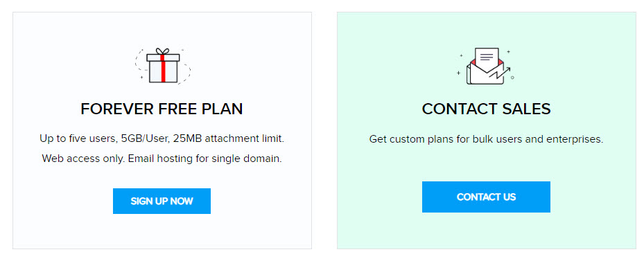Click the 'Web access only' sentence
The height and width of the screenshot is (261, 644).
click(x=83, y=159)
